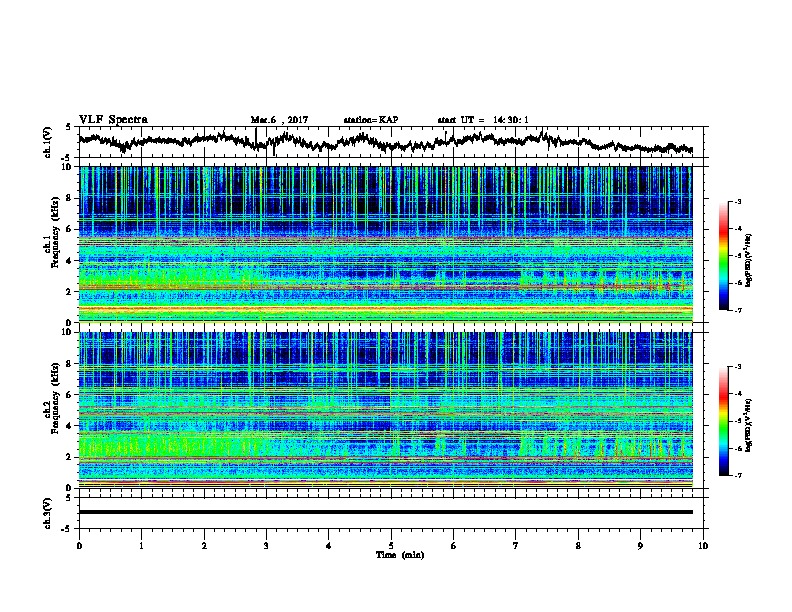This screenshot has height=612, width=792.
Task: Click the ch.1(V) axis label of waveform panel
Action: click(x=48, y=142)
